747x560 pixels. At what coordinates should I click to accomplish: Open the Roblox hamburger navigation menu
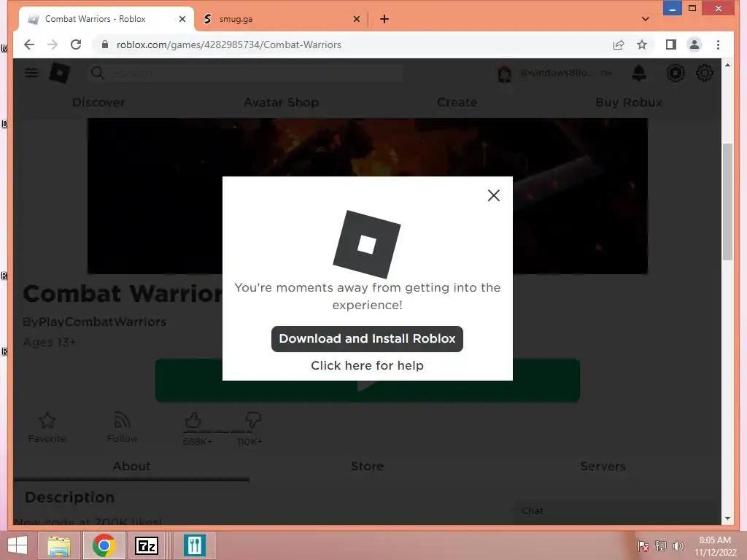[31, 73]
